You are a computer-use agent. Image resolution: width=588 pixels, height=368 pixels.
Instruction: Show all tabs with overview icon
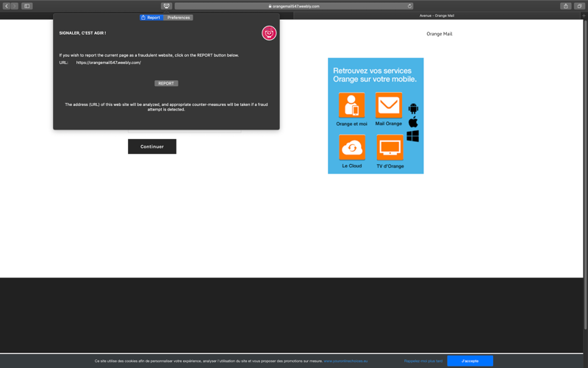579,6
